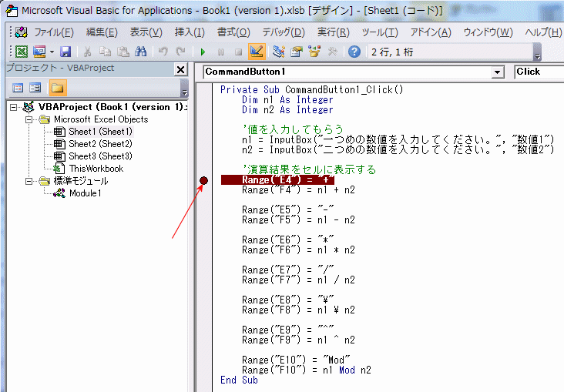Open the デバッグ(D) menu

(284, 32)
